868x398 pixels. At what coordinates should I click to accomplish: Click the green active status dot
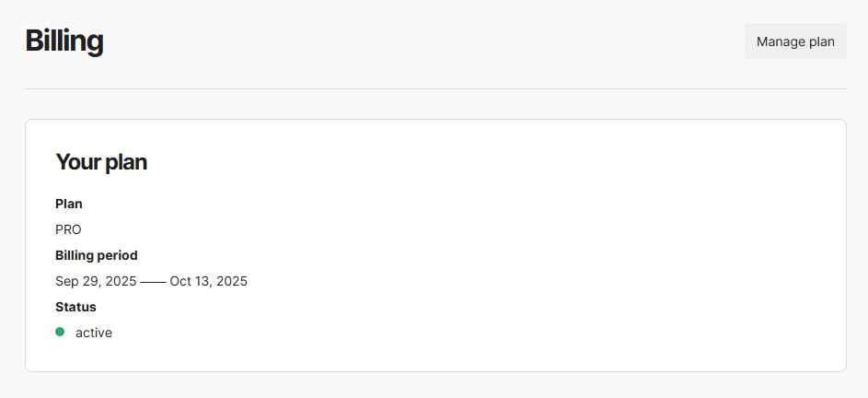point(60,332)
